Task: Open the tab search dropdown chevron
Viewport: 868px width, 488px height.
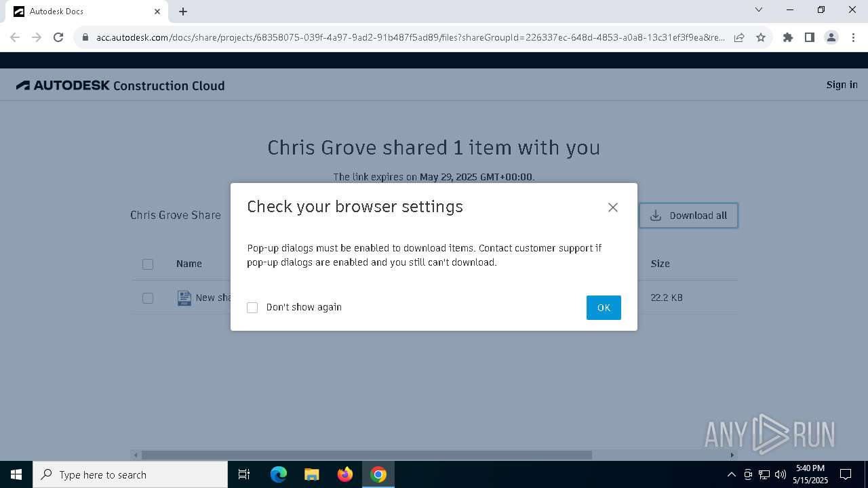Action: (759, 10)
